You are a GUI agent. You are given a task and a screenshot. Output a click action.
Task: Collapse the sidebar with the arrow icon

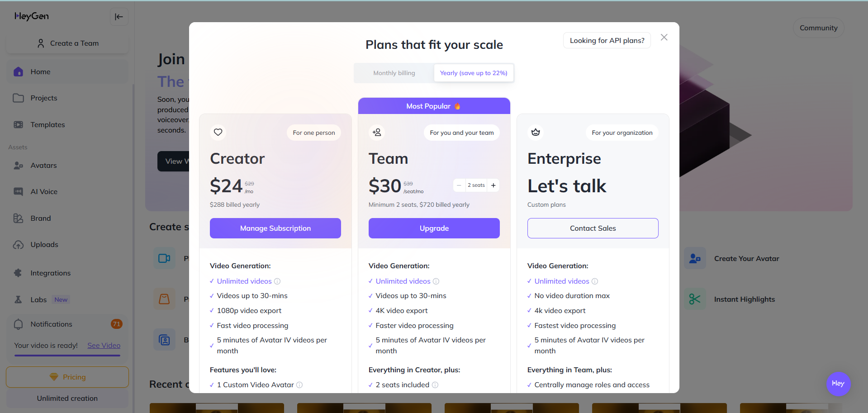119,17
